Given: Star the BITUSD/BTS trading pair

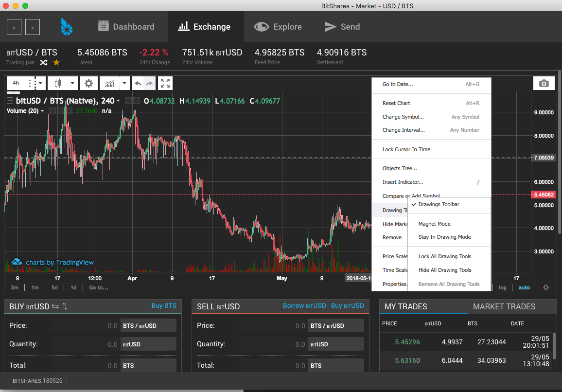Looking at the screenshot, I should tap(57, 62).
